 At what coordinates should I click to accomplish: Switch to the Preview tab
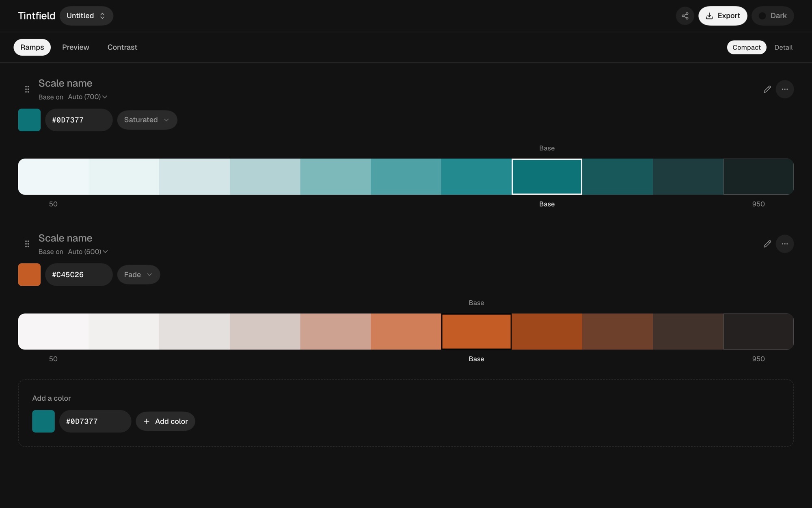tap(76, 47)
